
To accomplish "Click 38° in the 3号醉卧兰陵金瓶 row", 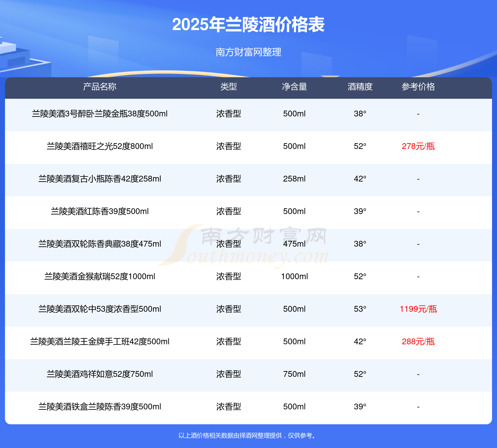I will click(x=360, y=114).
